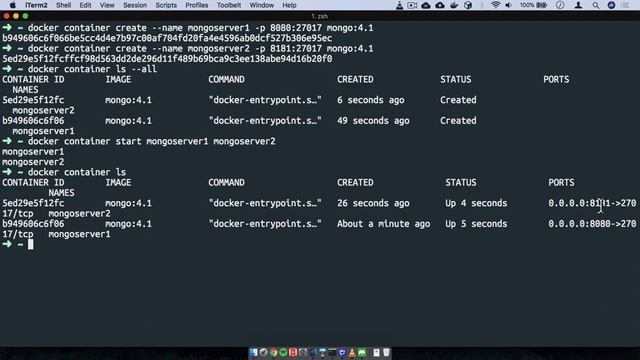
Task: Open Spotify from the Dock
Action: [x=283, y=352]
